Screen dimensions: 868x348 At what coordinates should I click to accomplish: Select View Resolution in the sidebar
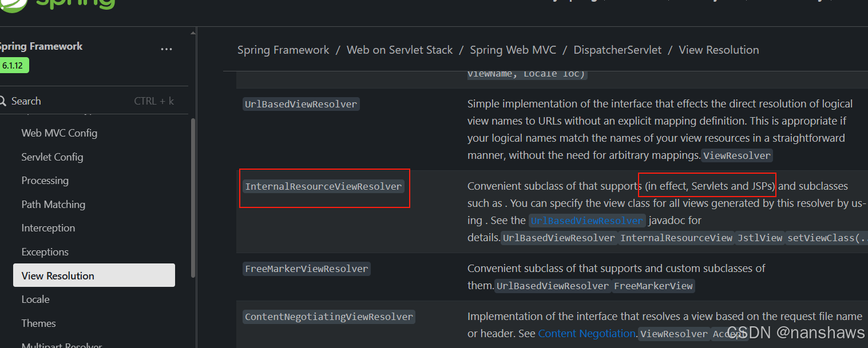(x=58, y=275)
